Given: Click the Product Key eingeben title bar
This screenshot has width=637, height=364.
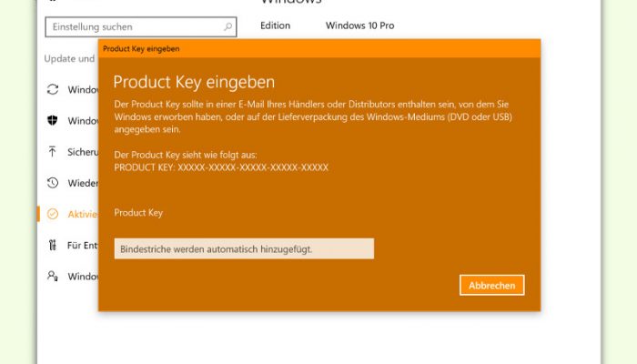Looking at the screenshot, I should (x=319, y=49).
